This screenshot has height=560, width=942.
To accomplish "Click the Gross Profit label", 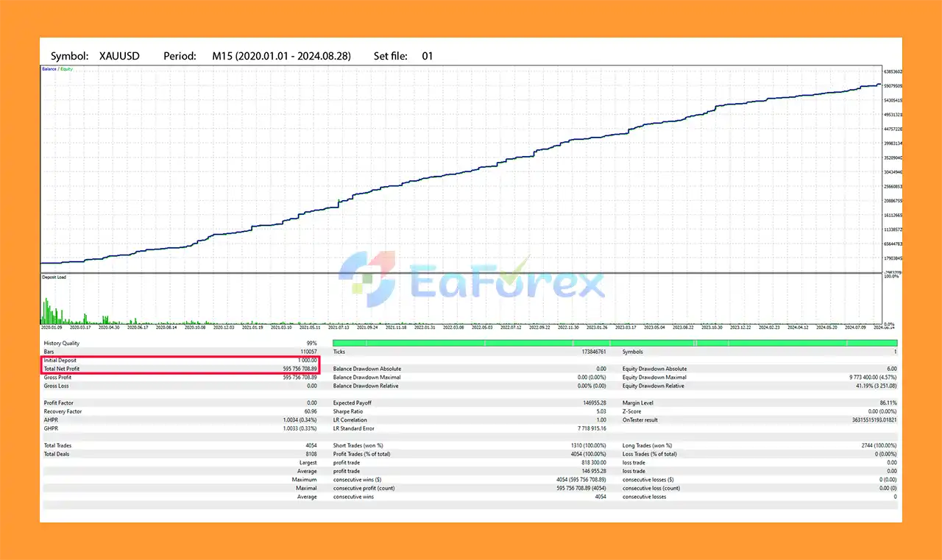I will [x=57, y=378].
